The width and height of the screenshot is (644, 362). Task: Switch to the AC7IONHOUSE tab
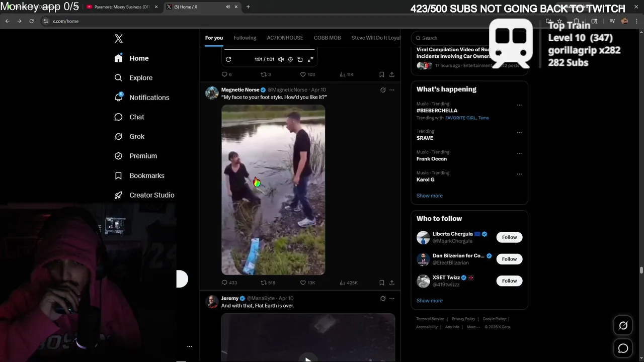click(285, 38)
